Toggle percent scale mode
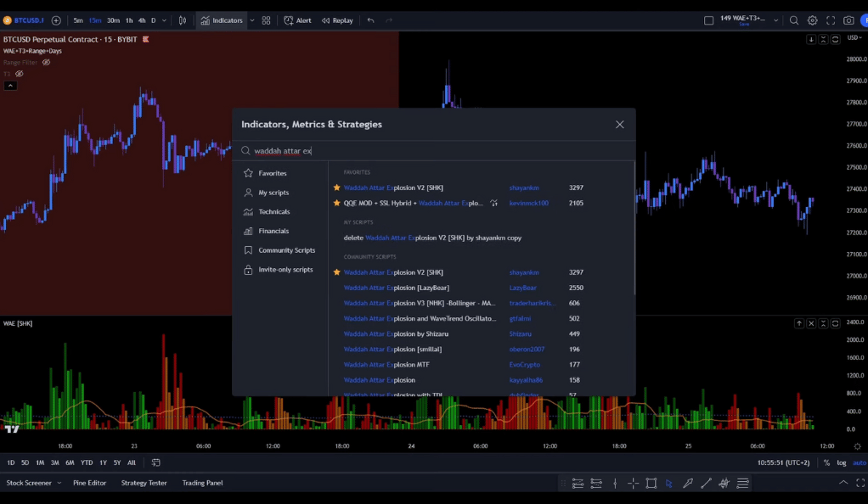This screenshot has height=504, width=868. (x=826, y=463)
